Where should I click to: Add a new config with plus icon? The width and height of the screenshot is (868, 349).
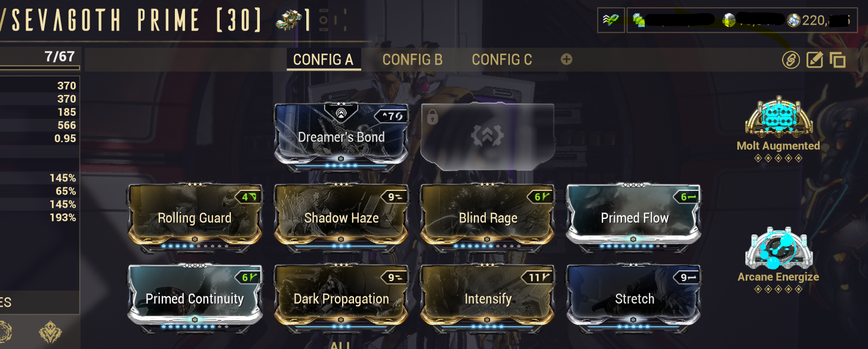click(567, 59)
